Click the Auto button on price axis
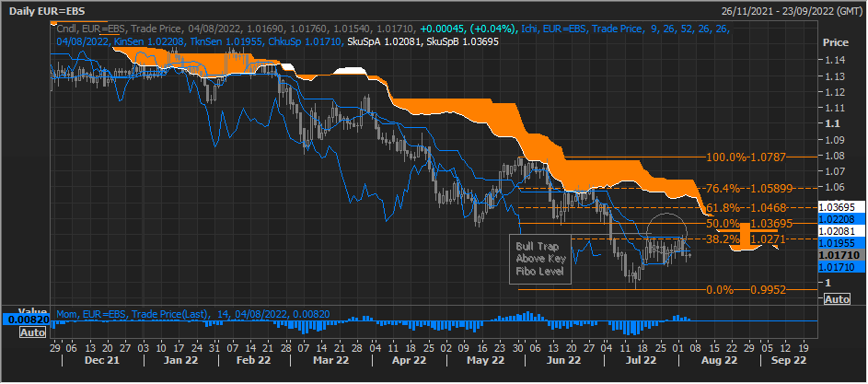 pyautogui.click(x=837, y=299)
